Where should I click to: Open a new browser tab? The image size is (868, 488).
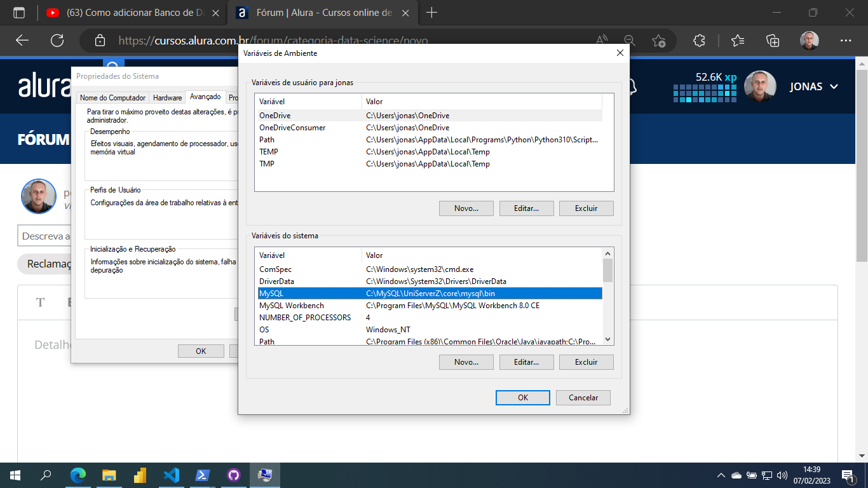pyautogui.click(x=431, y=13)
